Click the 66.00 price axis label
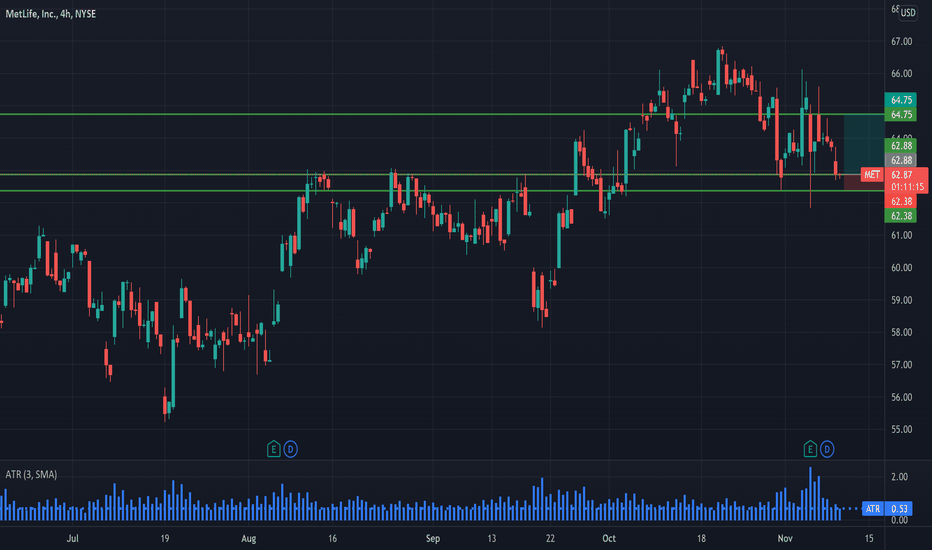The height and width of the screenshot is (550, 932). click(901, 74)
